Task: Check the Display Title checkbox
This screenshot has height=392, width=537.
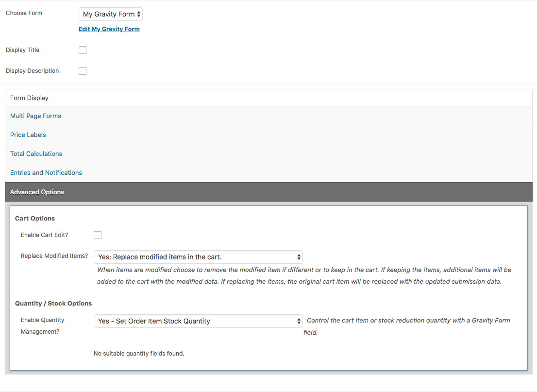Action: tap(82, 50)
